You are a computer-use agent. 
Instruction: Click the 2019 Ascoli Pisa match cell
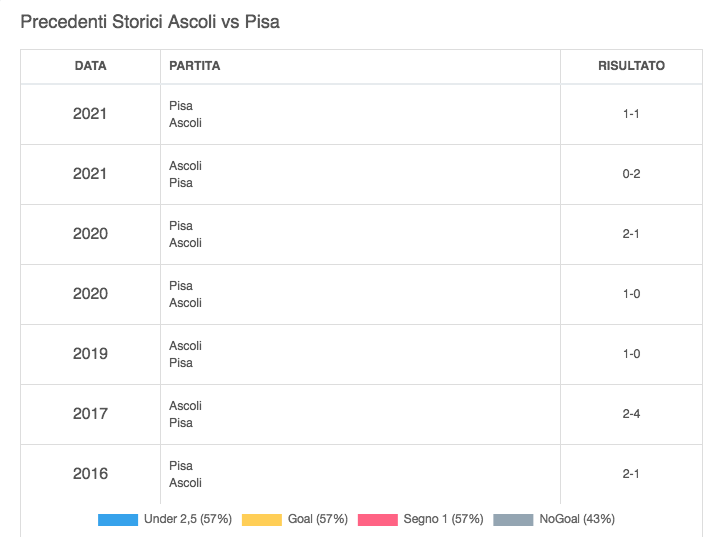click(x=186, y=354)
